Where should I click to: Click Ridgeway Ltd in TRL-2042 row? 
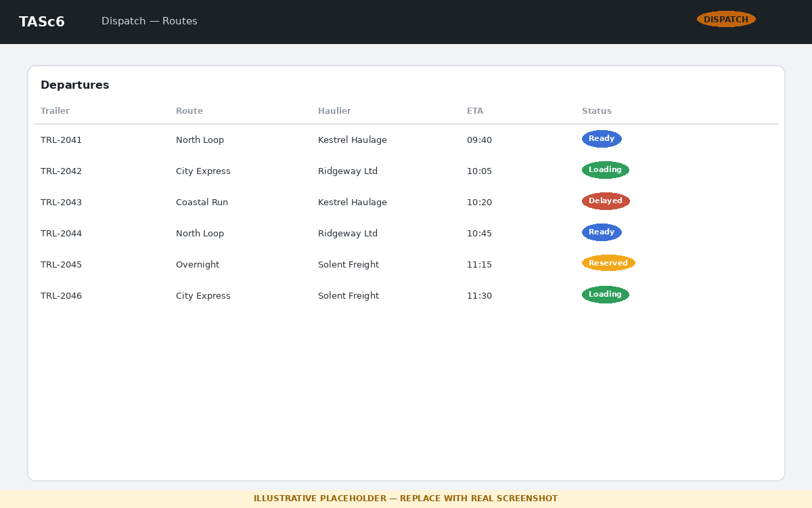tap(348, 171)
